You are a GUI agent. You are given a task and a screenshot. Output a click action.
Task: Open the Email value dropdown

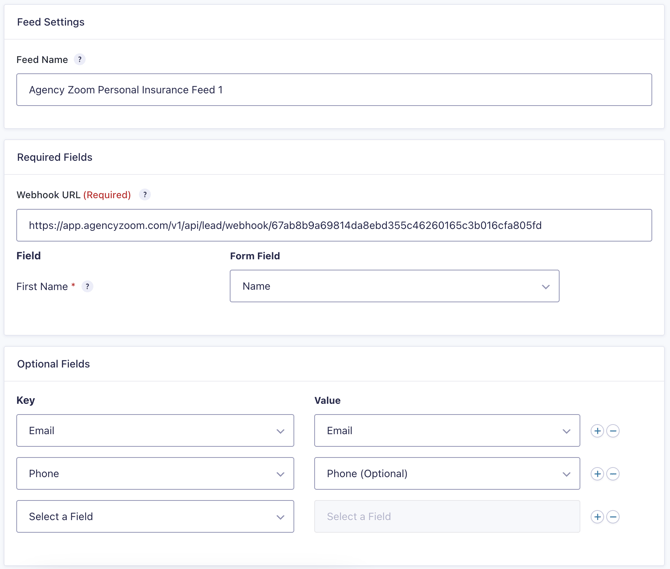[x=447, y=431]
